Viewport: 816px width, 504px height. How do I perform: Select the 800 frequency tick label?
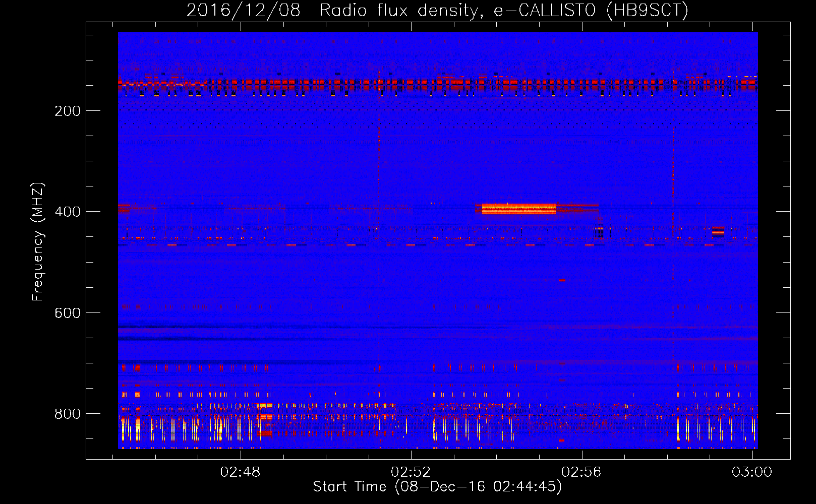pos(68,414)
